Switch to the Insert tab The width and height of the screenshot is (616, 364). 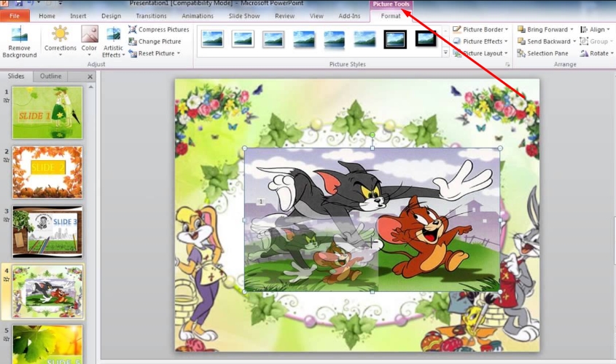pyautogui.click(x=78, y=16)
